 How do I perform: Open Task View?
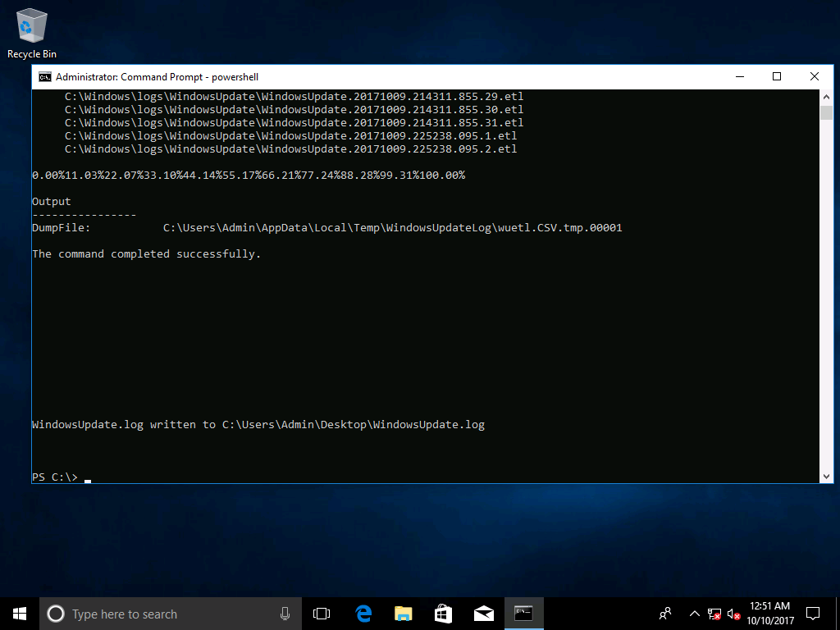(x=321, y=613)
